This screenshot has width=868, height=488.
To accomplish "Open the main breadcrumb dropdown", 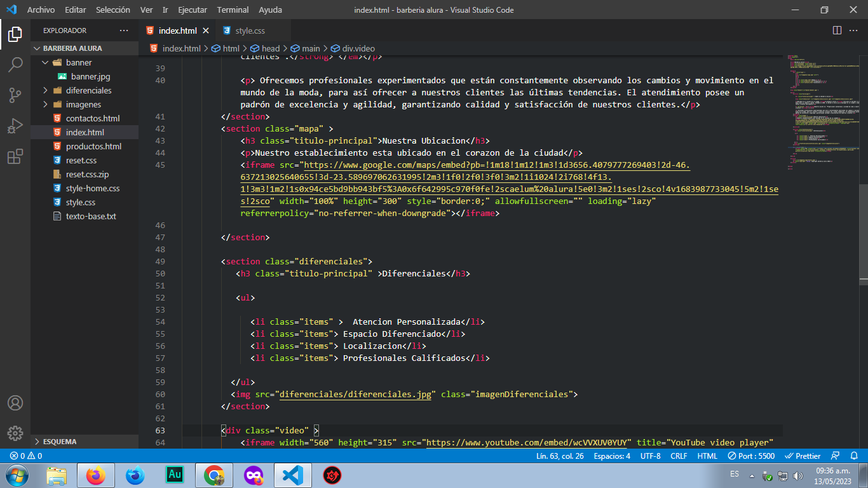I will point(306,48).
